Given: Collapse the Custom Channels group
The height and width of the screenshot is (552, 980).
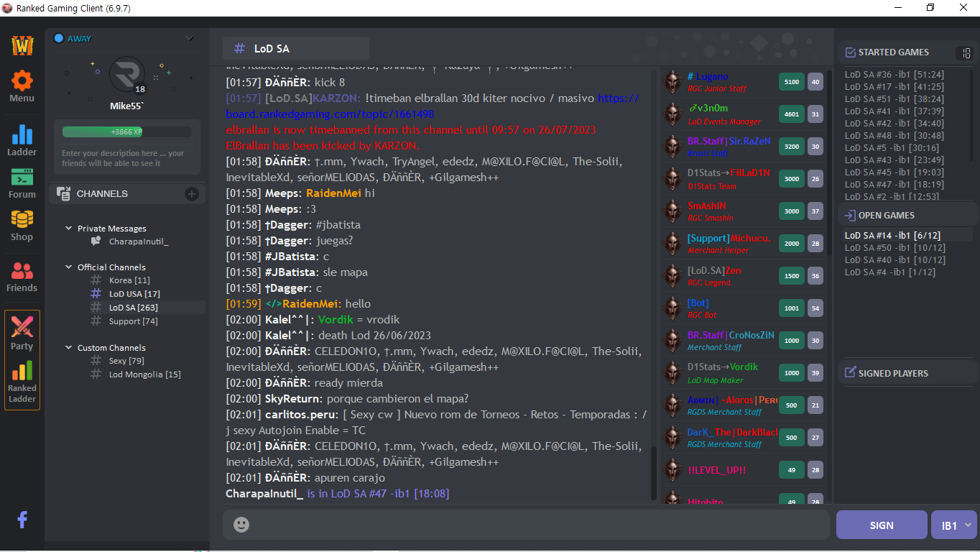Looking at the screenshot, I should (68, 348).
